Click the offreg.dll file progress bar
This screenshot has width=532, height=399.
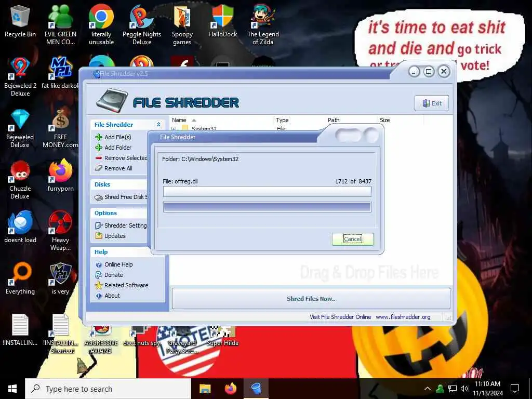point(267,191)
